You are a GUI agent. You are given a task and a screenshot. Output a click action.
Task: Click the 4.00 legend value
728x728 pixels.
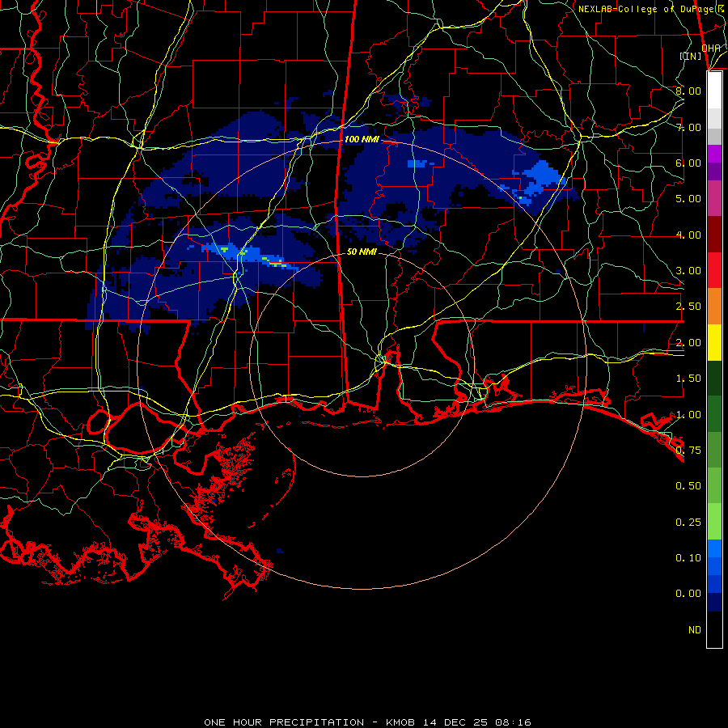click(x=688, y=235)
